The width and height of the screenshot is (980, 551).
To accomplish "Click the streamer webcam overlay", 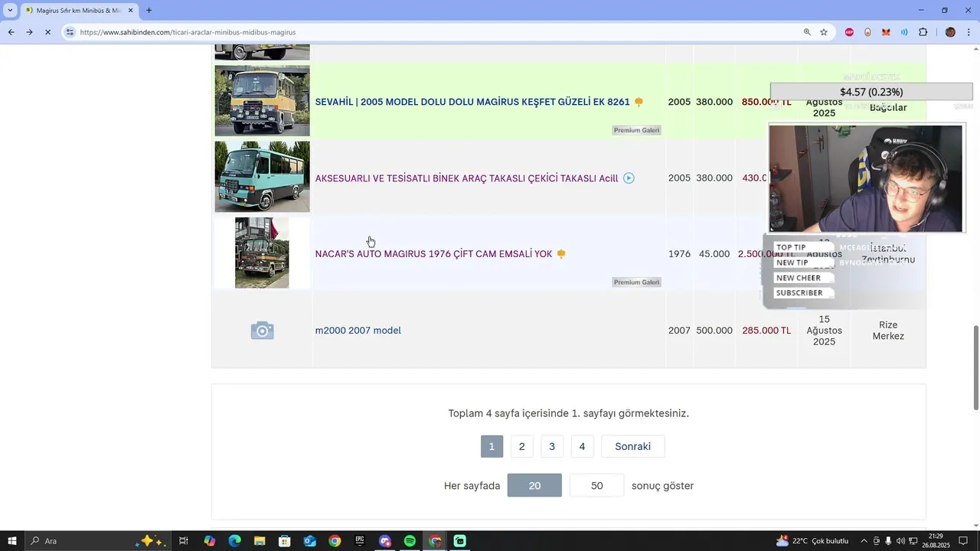I will [x=866, y=178].
